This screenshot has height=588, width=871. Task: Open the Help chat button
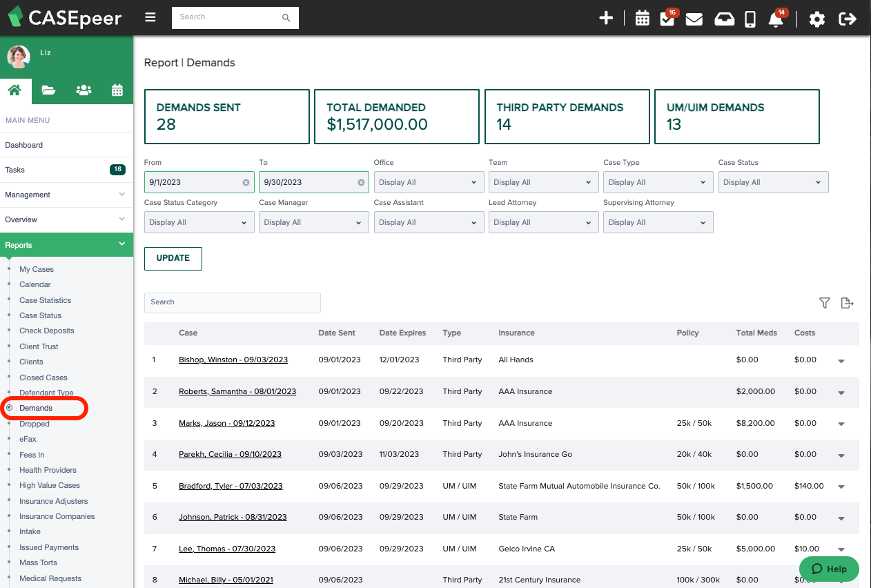click(829, 569)
